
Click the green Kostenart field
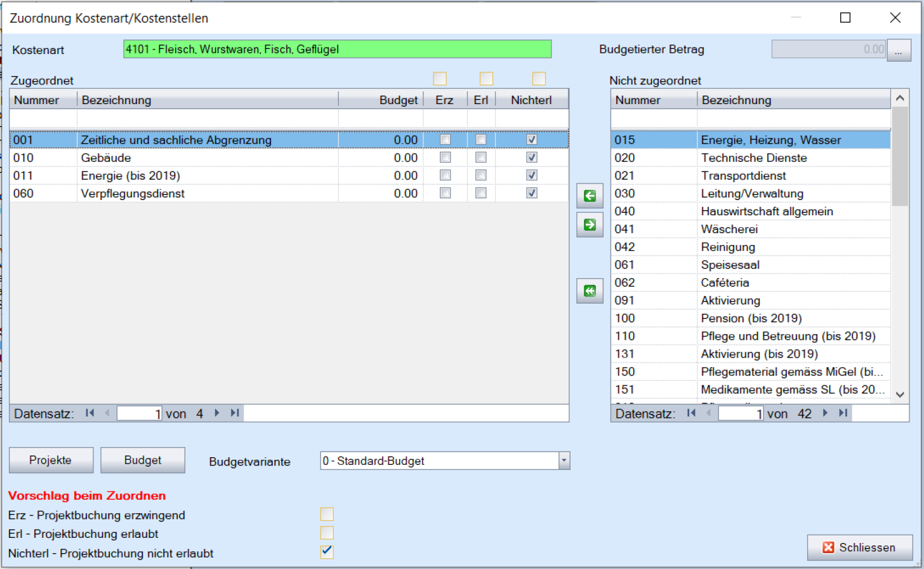[337, 49]
